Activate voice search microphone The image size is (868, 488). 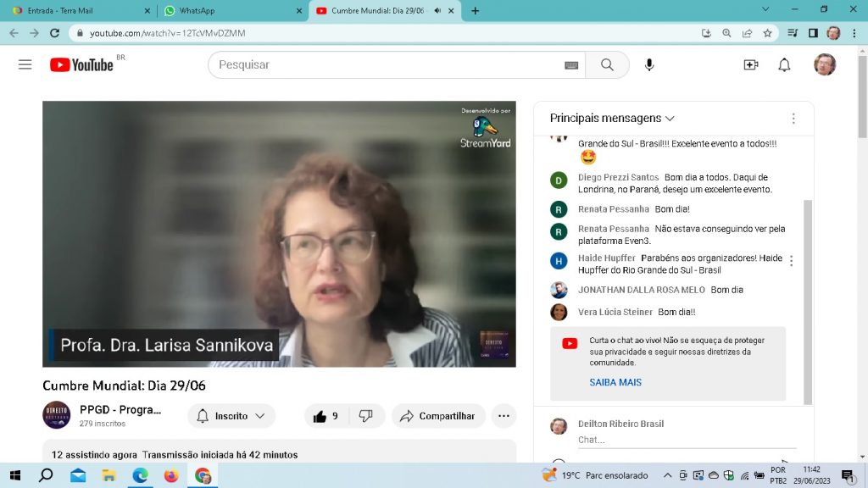(649, 65)
